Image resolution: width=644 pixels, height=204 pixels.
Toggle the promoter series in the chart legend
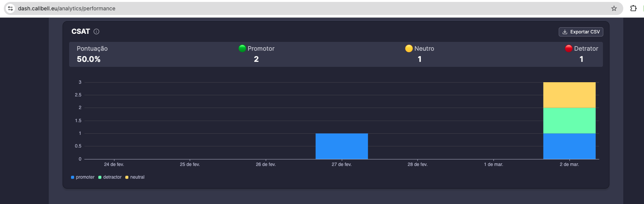83,177
